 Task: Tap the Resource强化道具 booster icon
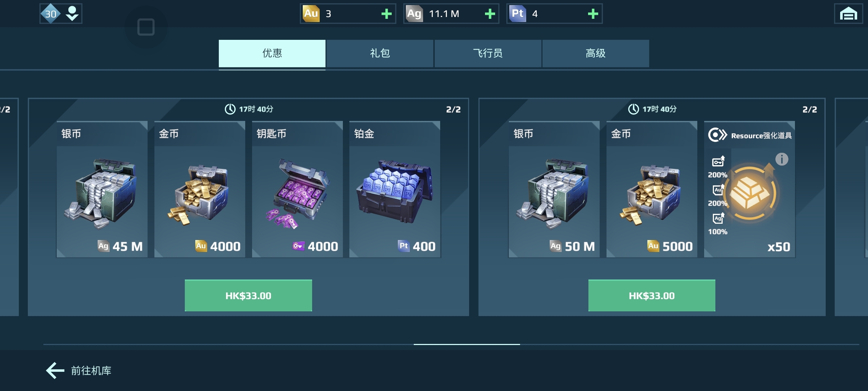[750, 193]
